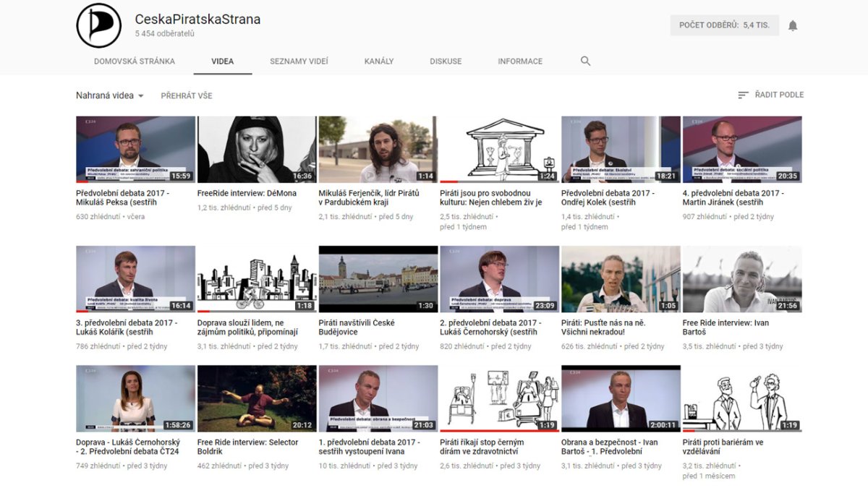Open the svobodnou kulturu animated thumbnail
This screenshot has width=868, height=488.
[499, 150]
